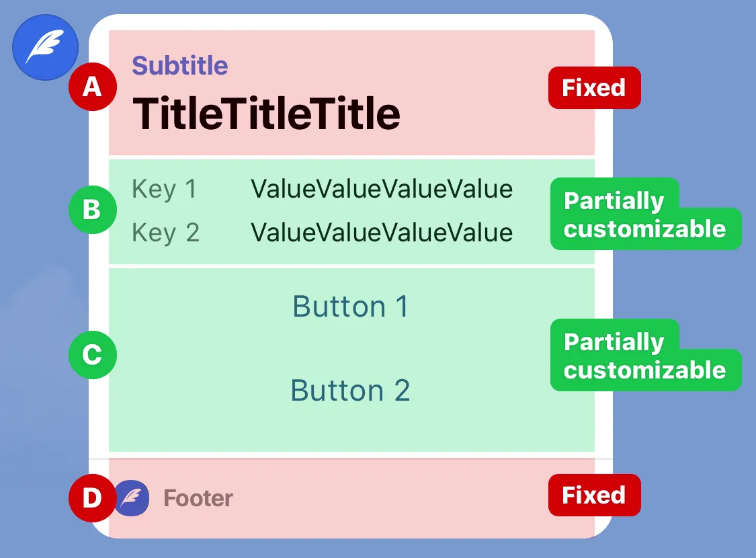Image resolution: width=756 pixels, height=558 pixels.
Task: Click Partially customizable label next to keys
Action: tap(646, 214)
